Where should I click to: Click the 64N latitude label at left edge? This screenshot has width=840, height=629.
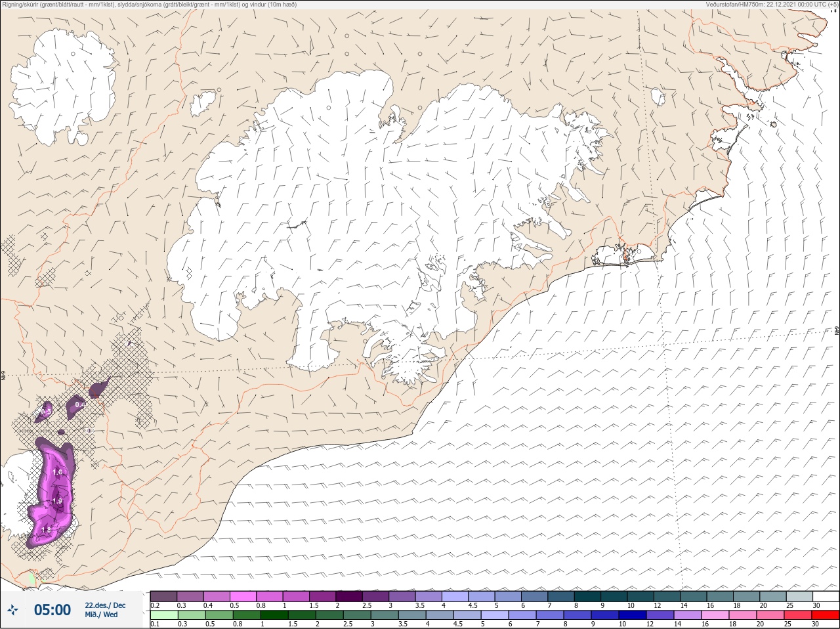(3, 377)
